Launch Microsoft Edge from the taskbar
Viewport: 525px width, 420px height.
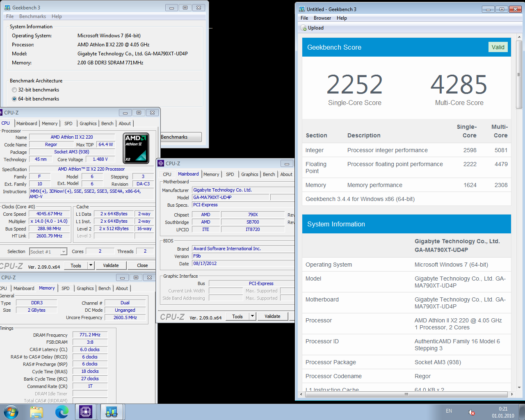click(x=62, y=412)
